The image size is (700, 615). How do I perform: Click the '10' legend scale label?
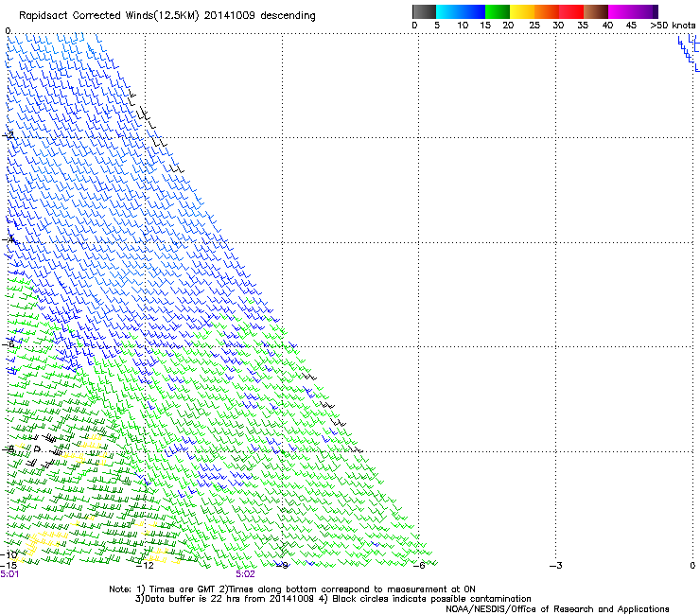(x=463, y=26)
